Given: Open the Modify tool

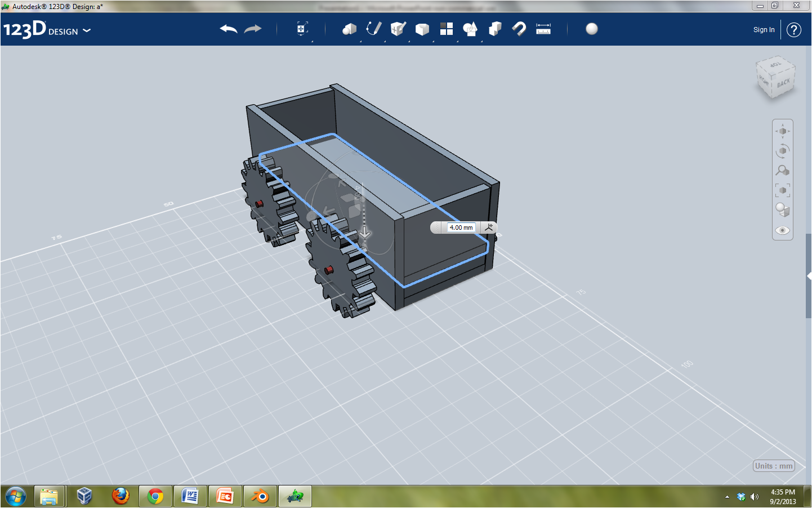Looking at the screenshot, I should [422, 29].
